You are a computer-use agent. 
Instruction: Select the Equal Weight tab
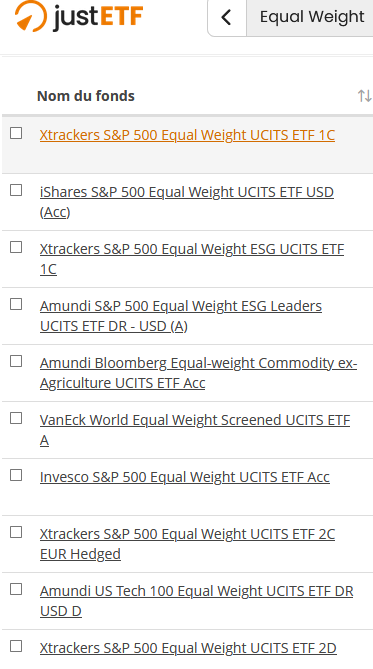point(312,17)
